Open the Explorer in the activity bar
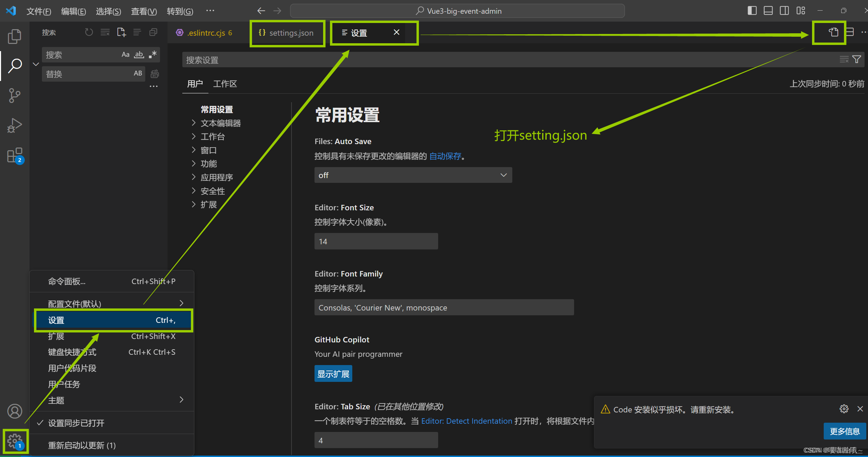Viewport: 868px width, 457px height. (x=14, y=36)
